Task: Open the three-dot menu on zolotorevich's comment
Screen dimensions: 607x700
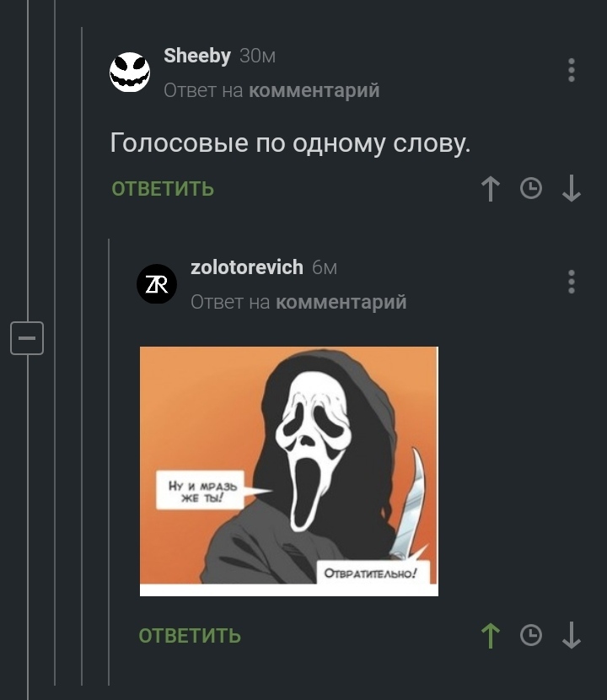Action: (572, 282)
